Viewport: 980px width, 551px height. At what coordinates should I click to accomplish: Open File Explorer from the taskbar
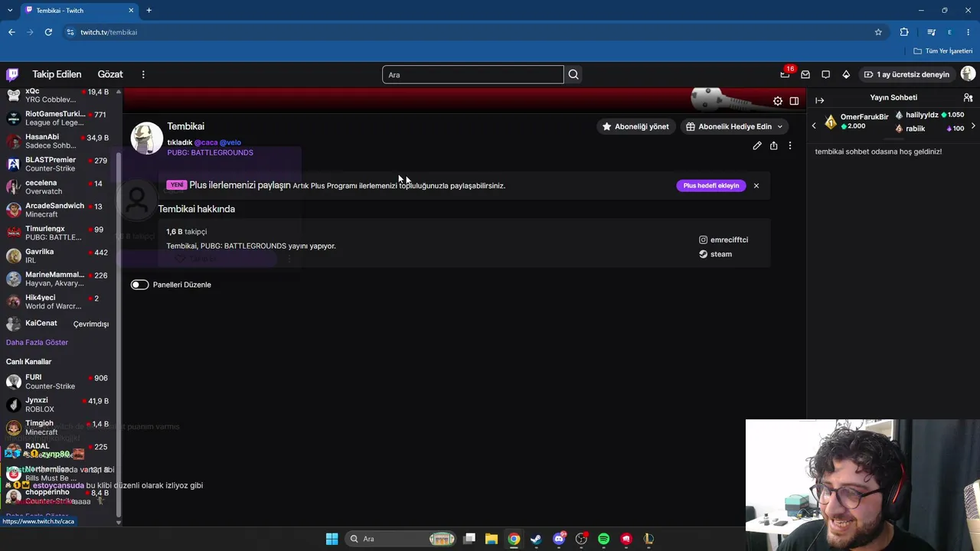coord(492,539)
